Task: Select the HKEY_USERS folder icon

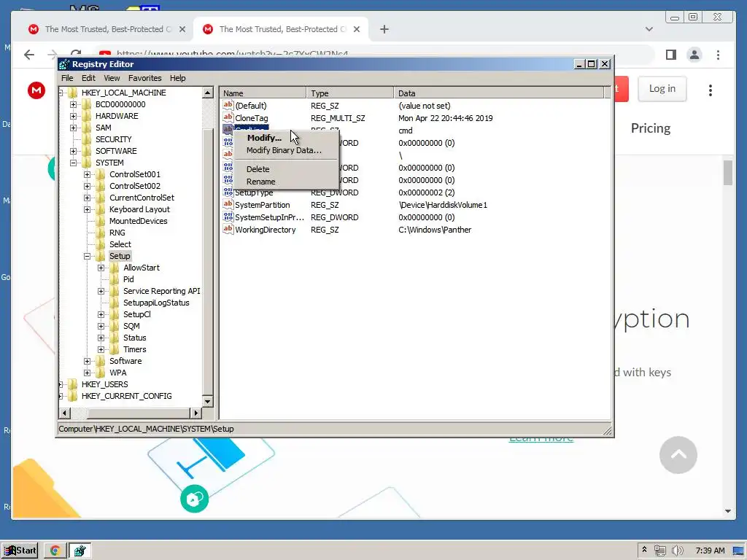Action: pyautogui.click(x=72, y=384)
